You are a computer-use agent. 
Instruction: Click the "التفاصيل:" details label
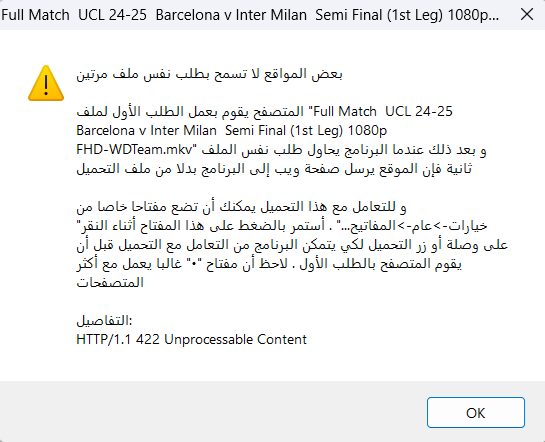point(104,320)
